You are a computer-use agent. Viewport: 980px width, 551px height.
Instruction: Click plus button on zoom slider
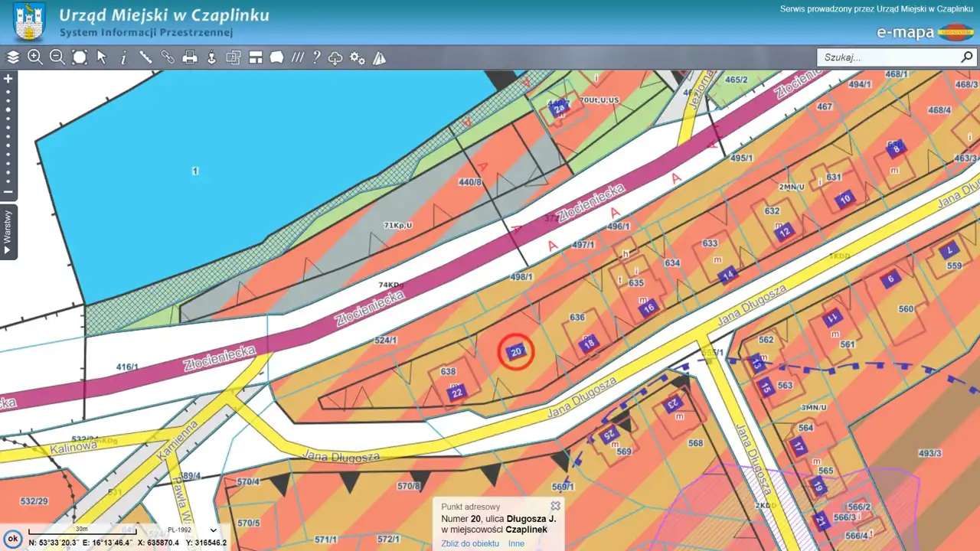(x=8, y=79)
